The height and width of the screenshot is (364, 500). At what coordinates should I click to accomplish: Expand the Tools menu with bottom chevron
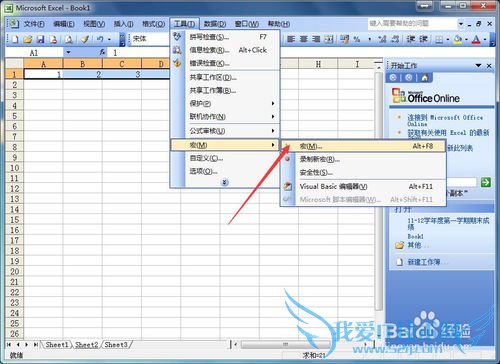pos(225,182)
